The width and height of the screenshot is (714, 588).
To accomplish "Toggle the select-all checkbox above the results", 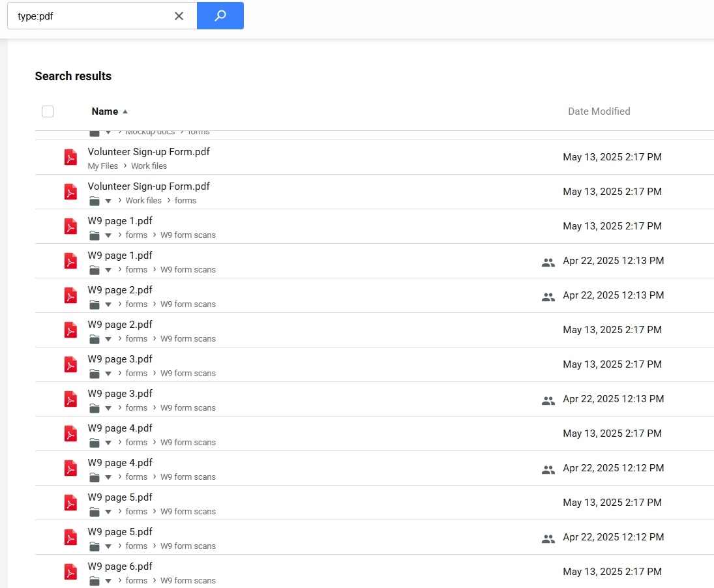I will pos(48,111).
